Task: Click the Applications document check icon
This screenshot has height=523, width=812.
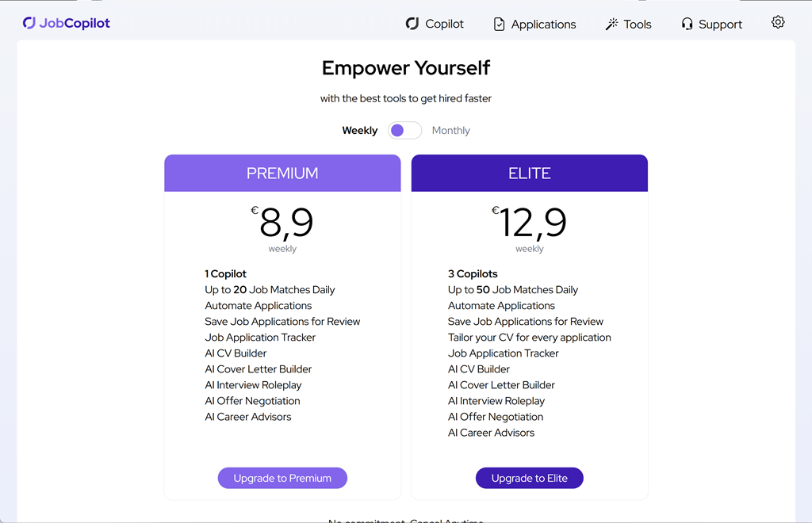Action: 499,25
